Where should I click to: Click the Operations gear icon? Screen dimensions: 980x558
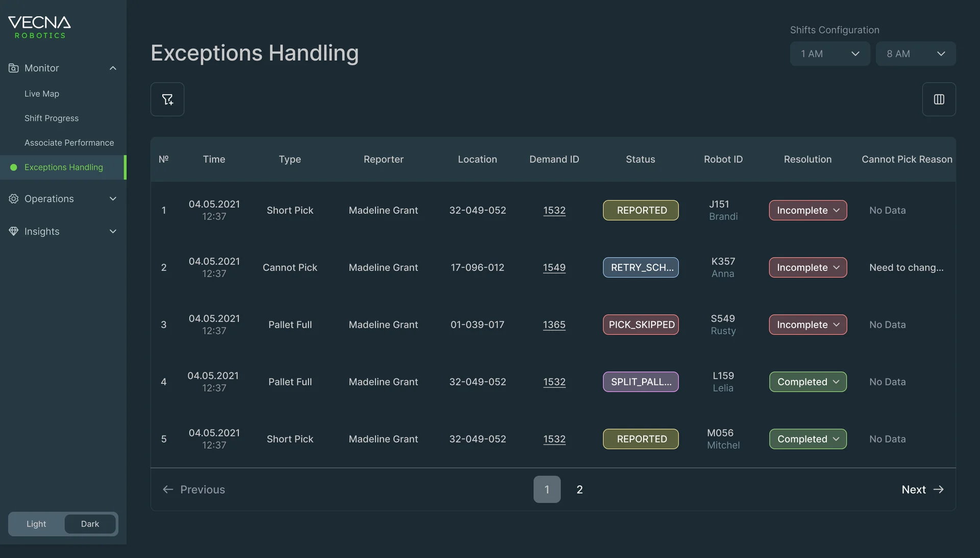click(14, 199)
